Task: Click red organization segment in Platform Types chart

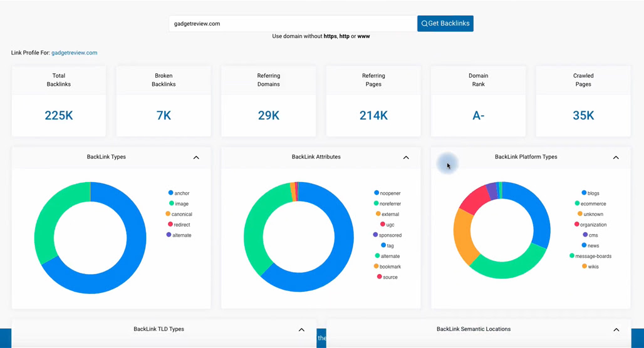Action: (474, 201)
